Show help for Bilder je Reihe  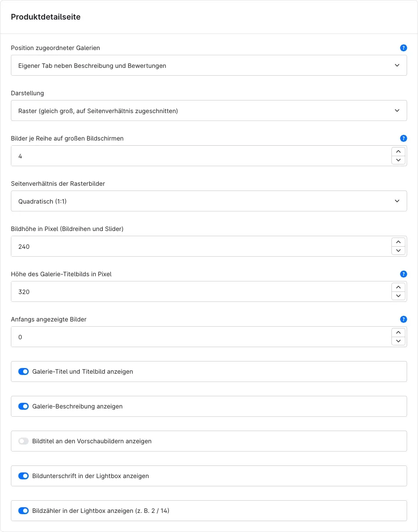[403, 138]
